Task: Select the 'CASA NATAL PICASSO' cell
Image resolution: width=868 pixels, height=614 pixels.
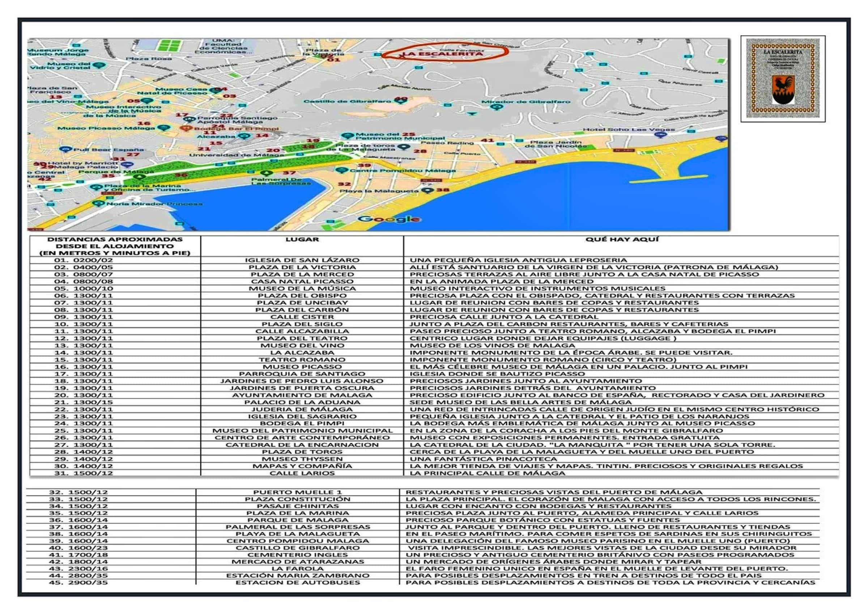Action: point(302,281)
